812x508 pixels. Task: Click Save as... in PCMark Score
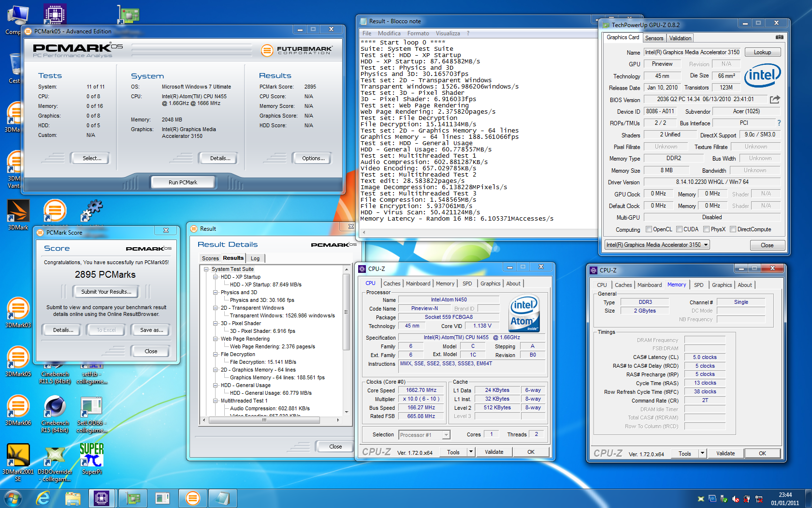click(x=151, y=330)
